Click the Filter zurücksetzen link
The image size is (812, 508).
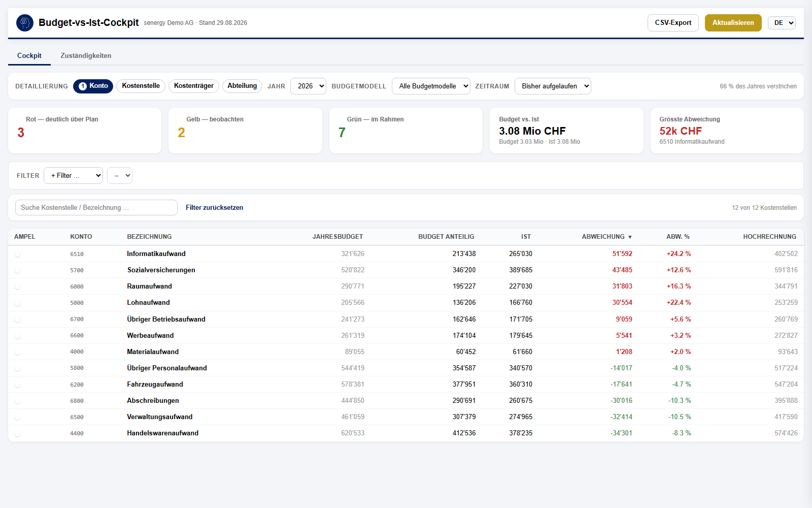tap(214, 208)
